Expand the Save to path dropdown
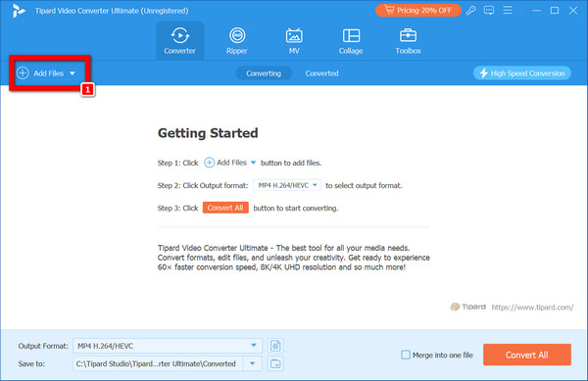 point(253,363)
